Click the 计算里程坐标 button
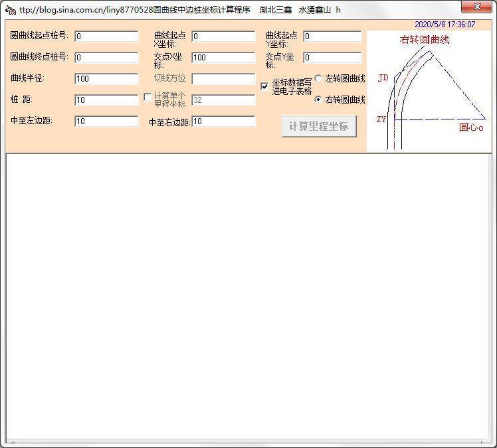This screenshot has height=448, width=497. tap(319, 126)
